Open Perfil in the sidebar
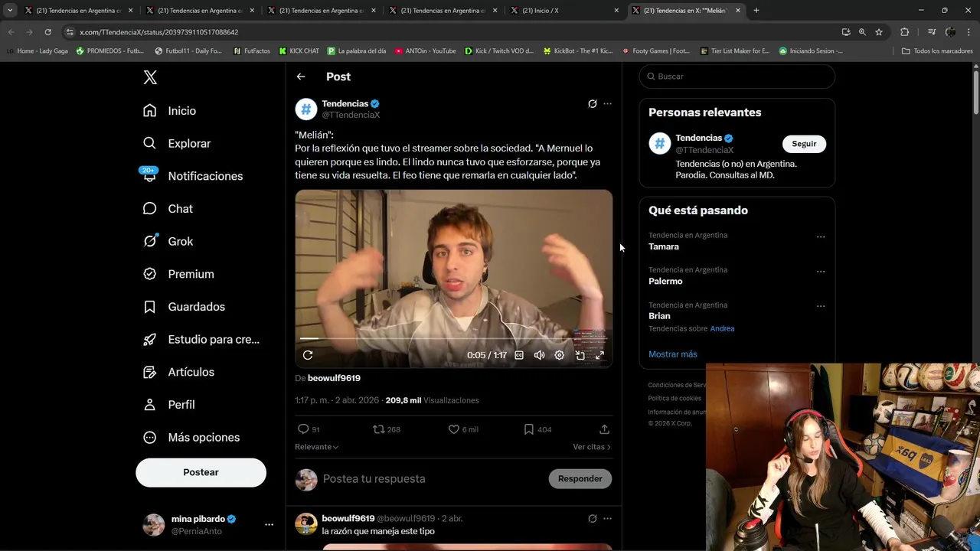The image size is (980, 551). 168,405
